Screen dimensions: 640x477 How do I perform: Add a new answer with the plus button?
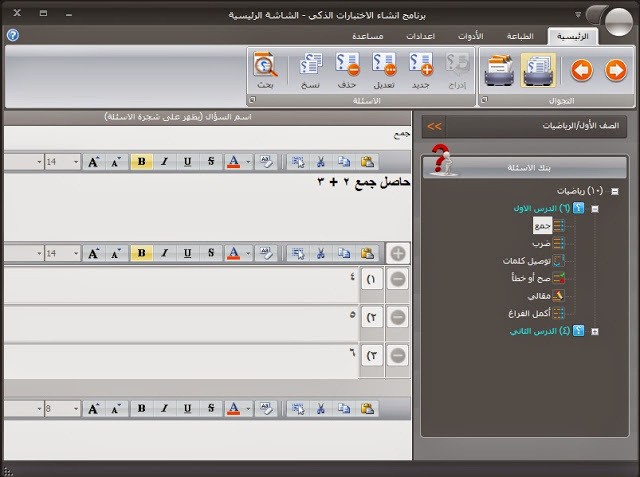coord(397,254)
